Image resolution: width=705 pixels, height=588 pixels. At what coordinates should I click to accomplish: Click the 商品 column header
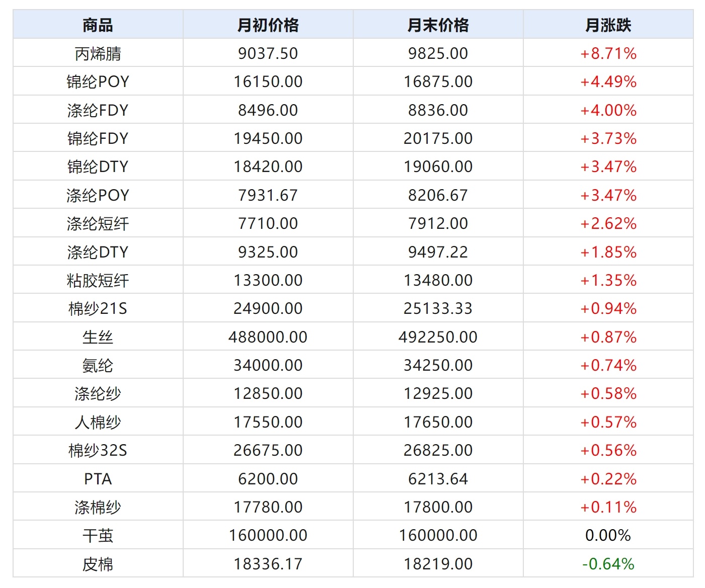point(98,25)
